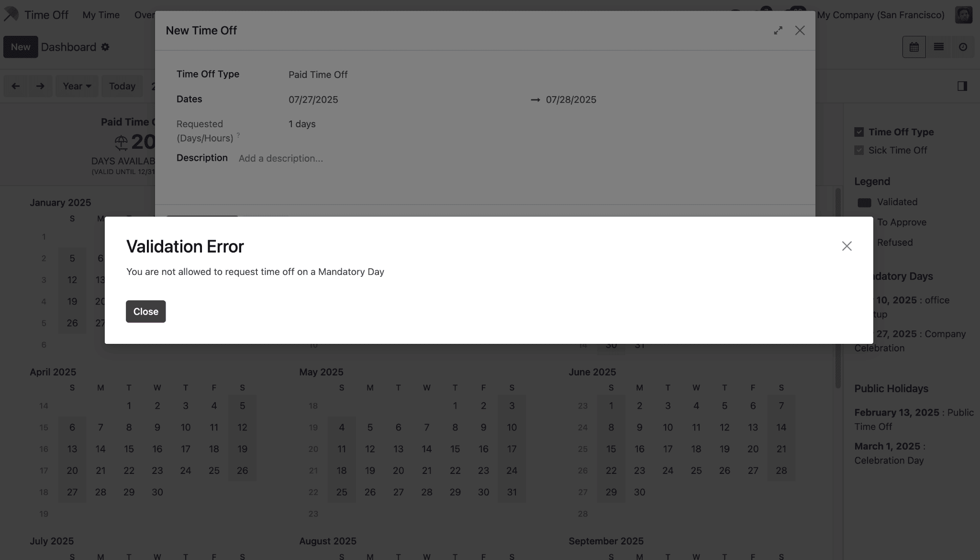Image resolution: width=980 pixels, height=560 pixels.
Task: Jump to Today in calendar
Action: [122, 86]
